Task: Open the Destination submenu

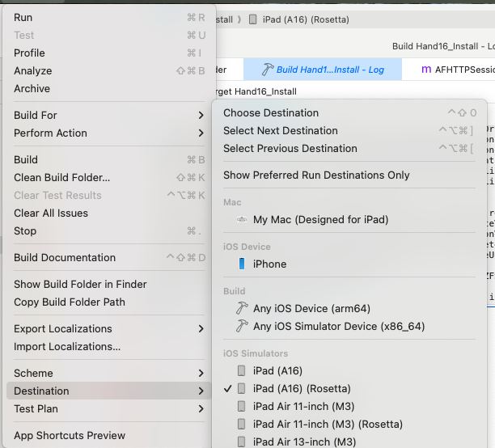Action: [x=109, y=391]
